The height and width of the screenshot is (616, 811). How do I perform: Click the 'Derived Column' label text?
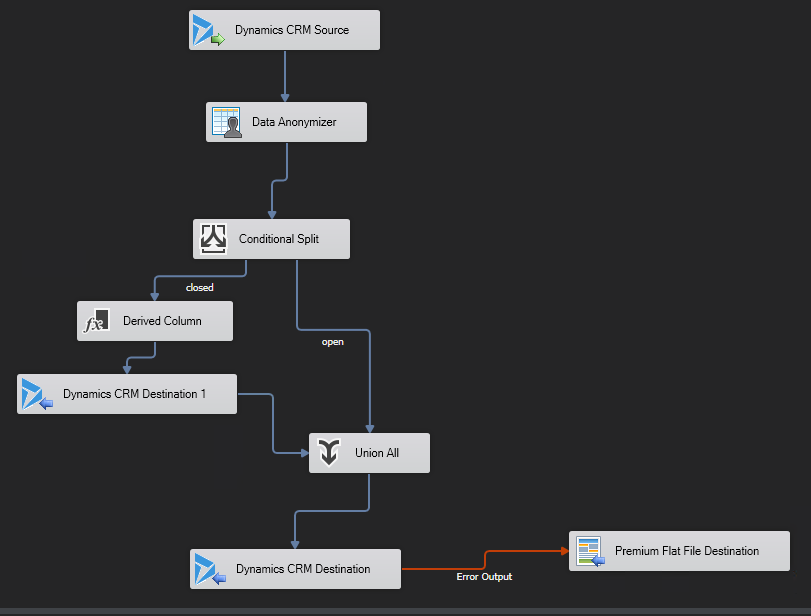(x=162, y=321)
